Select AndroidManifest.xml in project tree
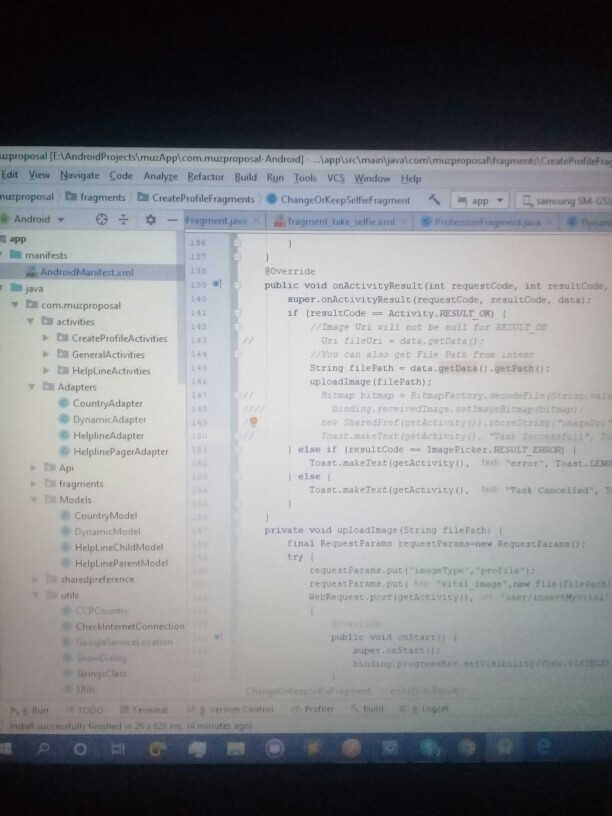The width and height of the screenshot is (612, 816). [x=86, y=272]
